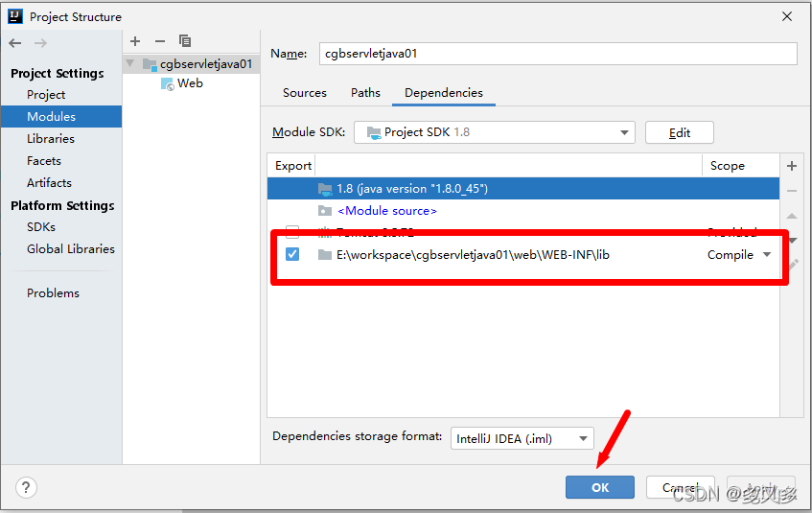The width and height of the screenshot is (812, 513).
Task: Click the Edit SDK button
Action: (680, 132)
